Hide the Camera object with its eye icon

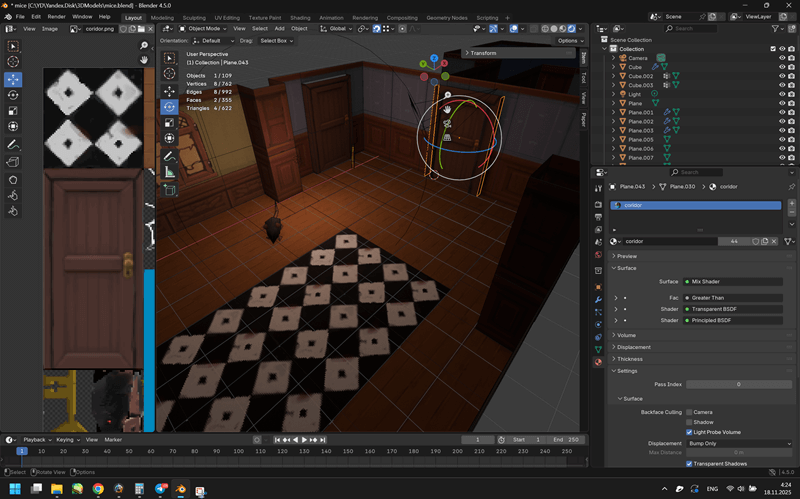click(x=782, y=58)
